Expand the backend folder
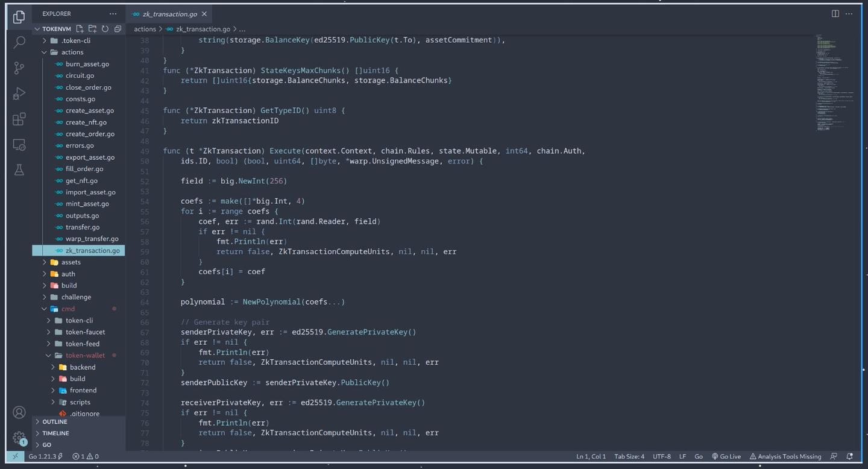This screenshot has height=469, width=868. pos(78,367)
